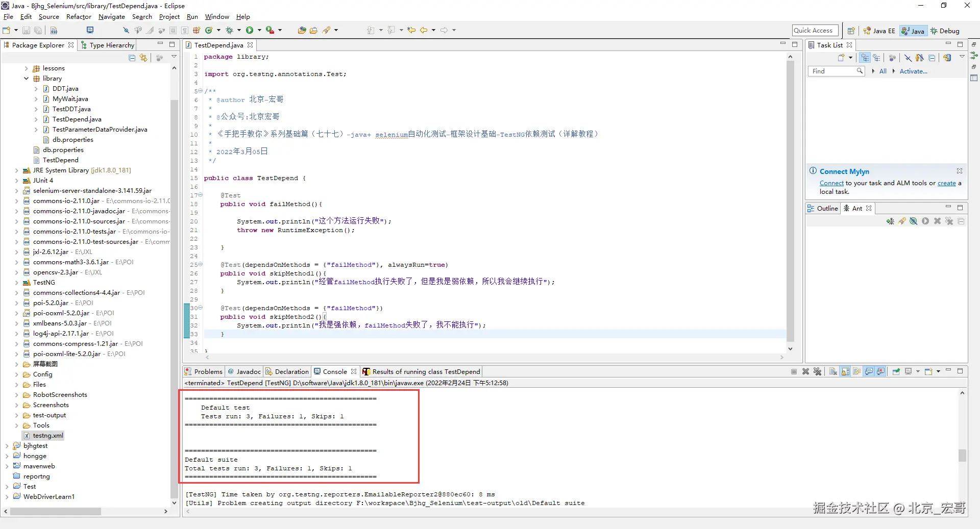
Task: Toggle Show Whitespace Characters in toolbar
Action: click(185, 30)
